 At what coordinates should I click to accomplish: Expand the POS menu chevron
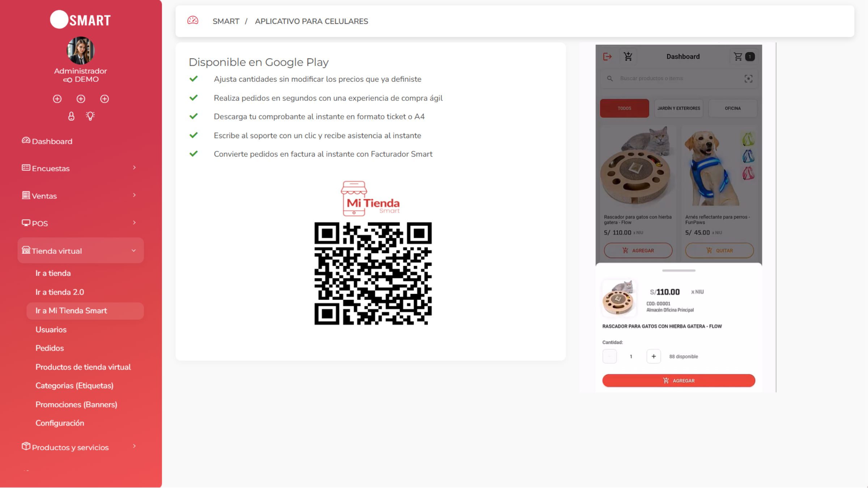click(x=134, y=223)
